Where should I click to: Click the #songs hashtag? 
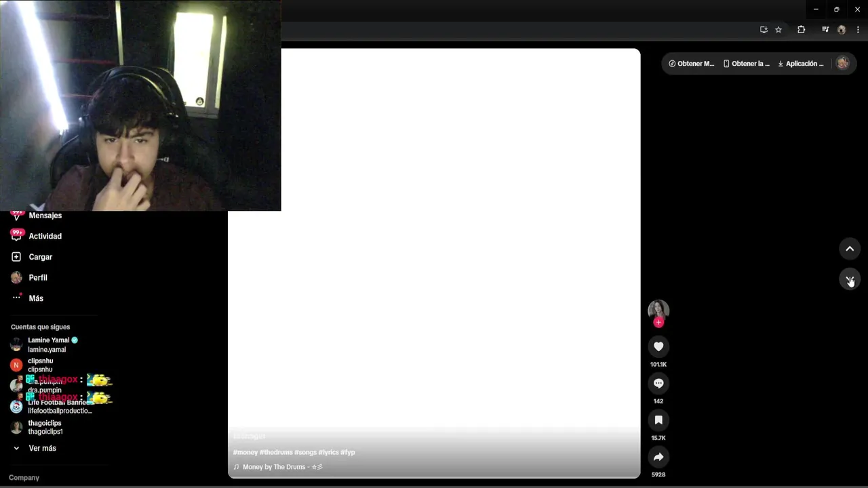306,452
